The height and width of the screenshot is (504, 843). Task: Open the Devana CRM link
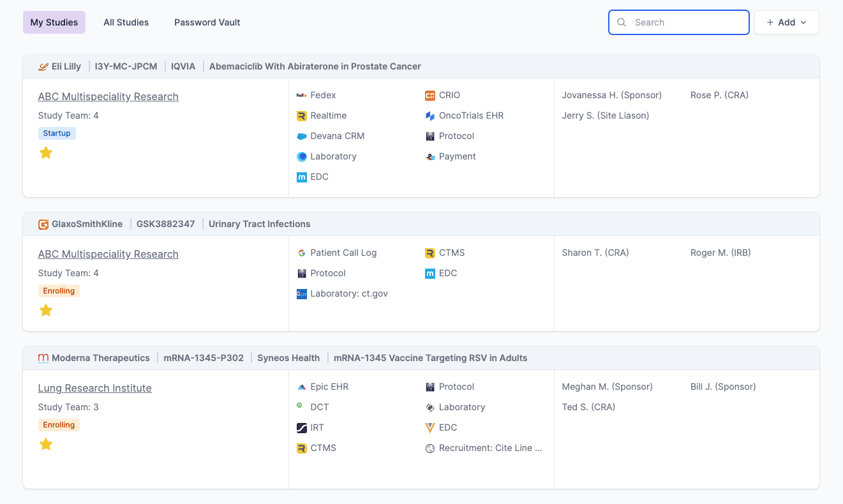338,136
